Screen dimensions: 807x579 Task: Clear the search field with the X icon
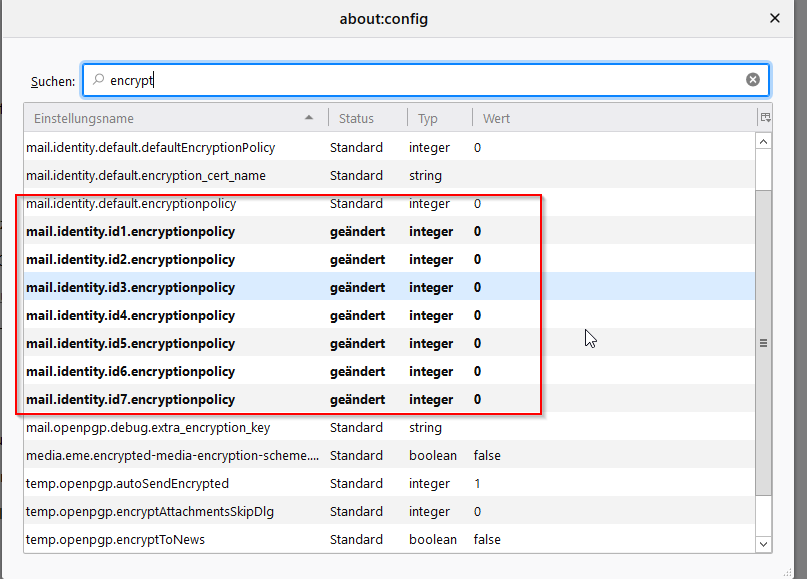click(x=752, y=80)
